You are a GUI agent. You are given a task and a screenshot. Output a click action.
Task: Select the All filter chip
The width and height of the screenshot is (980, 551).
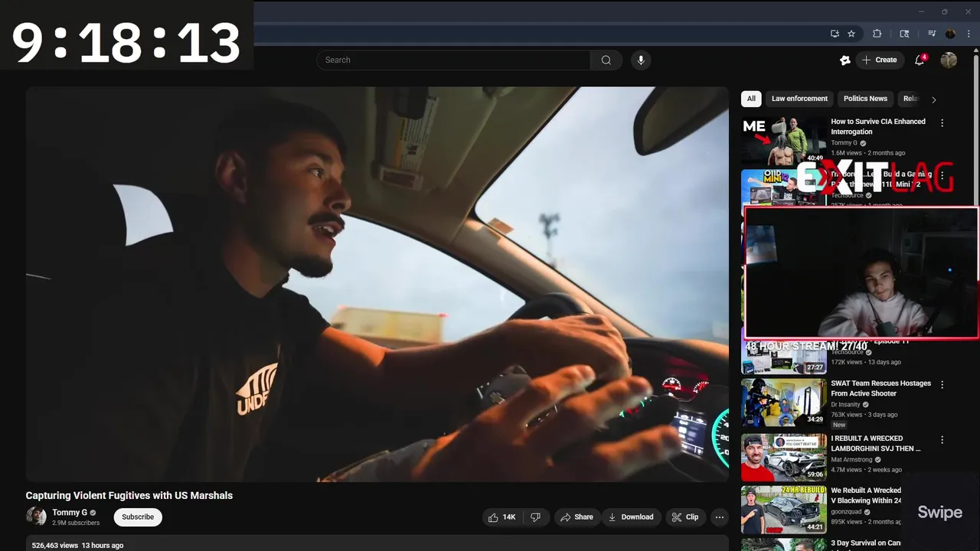click(x=751, y=99)
